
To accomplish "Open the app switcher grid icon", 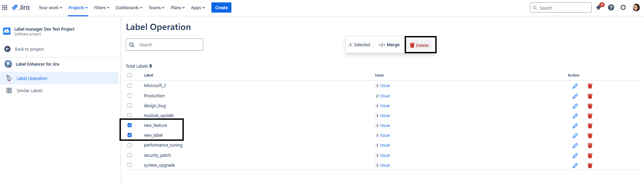I will [x=5, y=7].
